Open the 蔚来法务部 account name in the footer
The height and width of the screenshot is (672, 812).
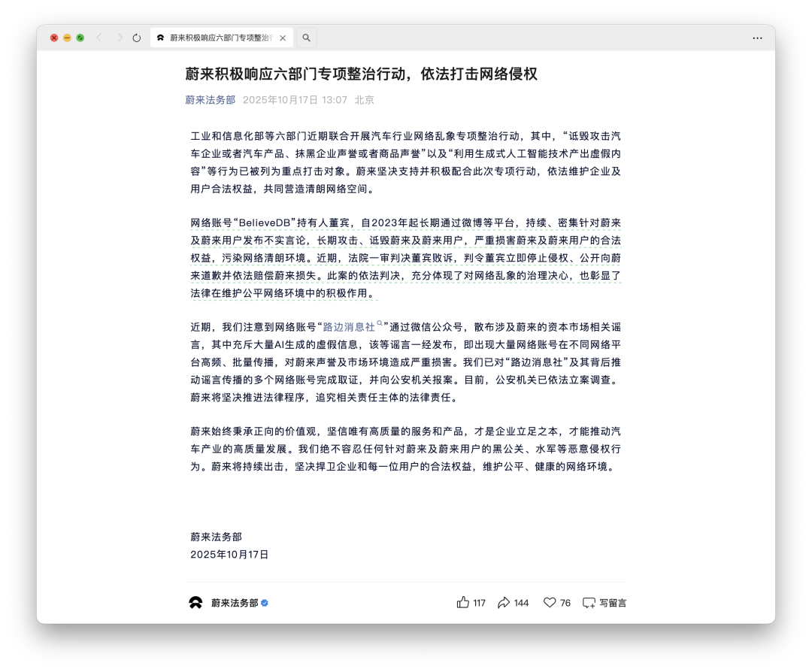234,602
